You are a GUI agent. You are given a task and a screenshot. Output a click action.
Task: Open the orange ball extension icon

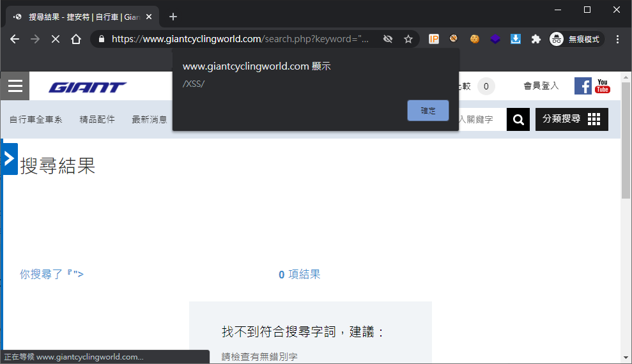454,39
